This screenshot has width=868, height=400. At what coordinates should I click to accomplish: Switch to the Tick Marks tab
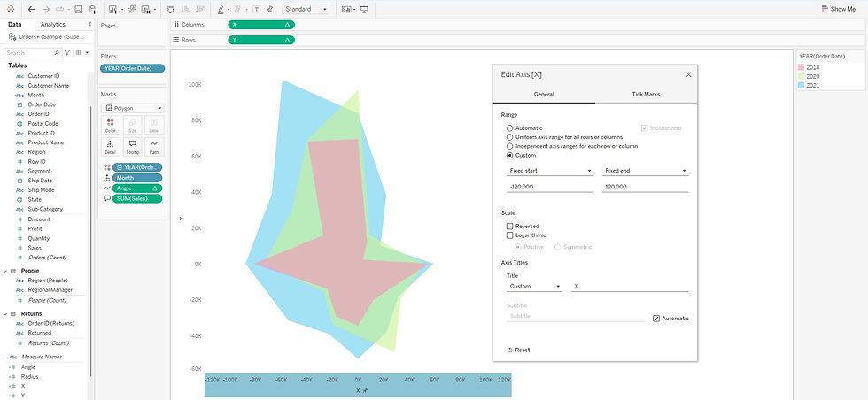[x=646, y=94]
